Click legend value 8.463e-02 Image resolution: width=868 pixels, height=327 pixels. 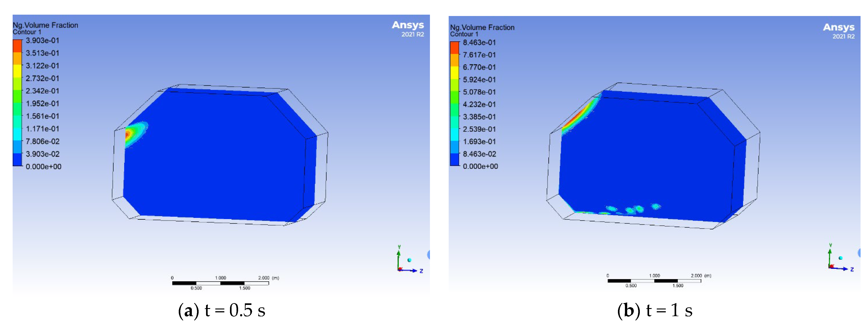tap(479, 154)
